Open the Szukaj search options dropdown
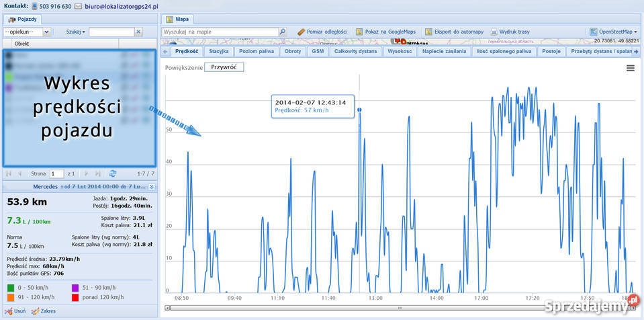644x320 pixels. [x=83, y=32]
